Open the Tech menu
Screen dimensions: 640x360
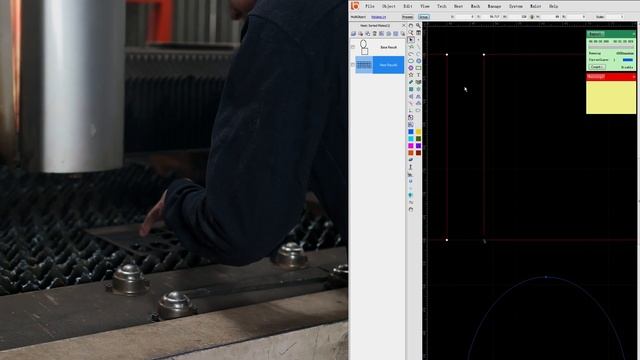pyautogui.click(x=442, y=6)
